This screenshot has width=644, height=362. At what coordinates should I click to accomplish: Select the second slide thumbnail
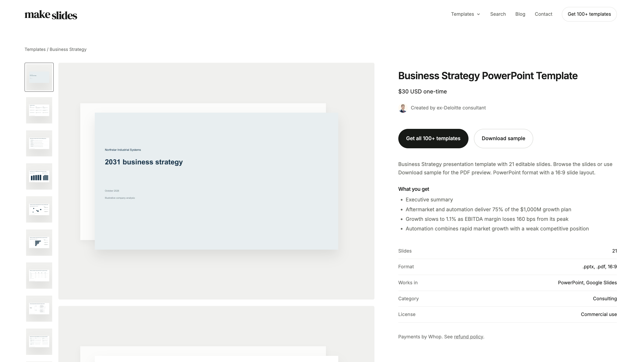tap(39, 110)
